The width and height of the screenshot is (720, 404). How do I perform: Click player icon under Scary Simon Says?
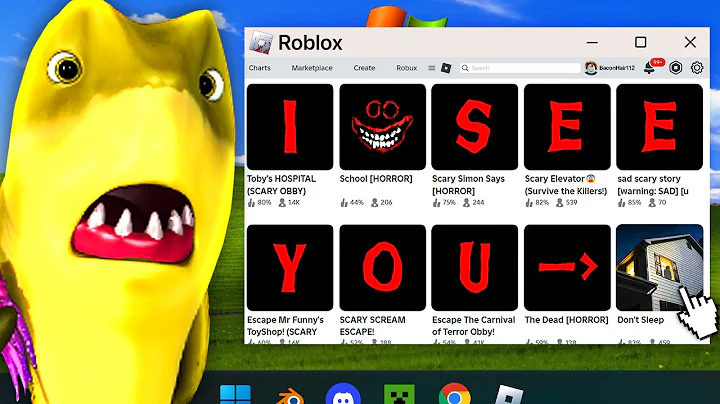467,202
